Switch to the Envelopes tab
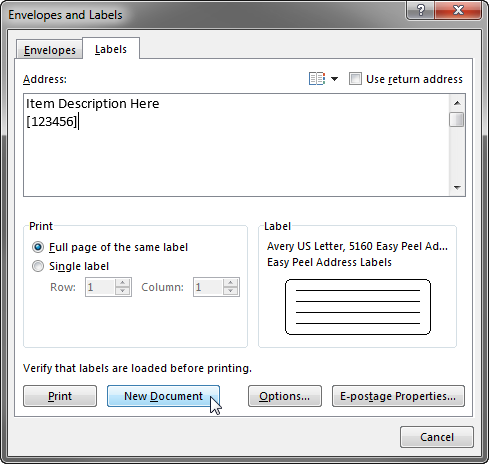 click(49, 50)
